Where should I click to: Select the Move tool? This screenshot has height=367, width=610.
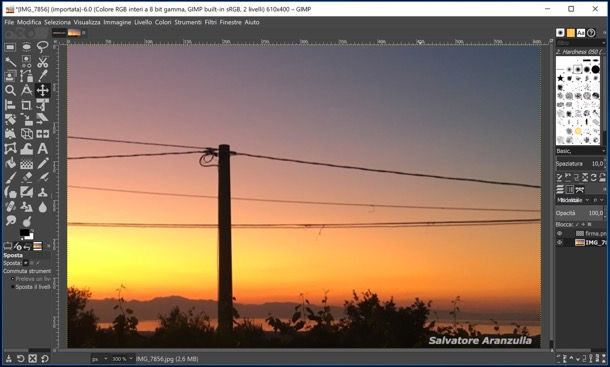coord(42,90)
